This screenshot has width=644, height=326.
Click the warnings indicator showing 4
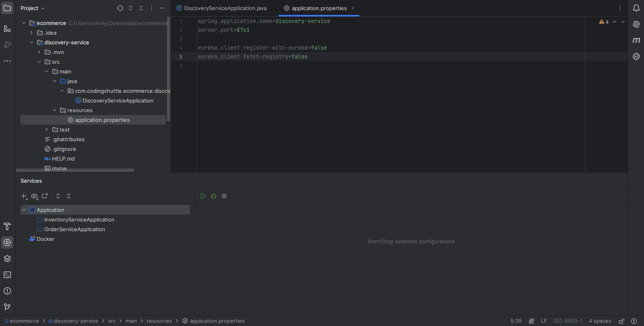(604, 22)
